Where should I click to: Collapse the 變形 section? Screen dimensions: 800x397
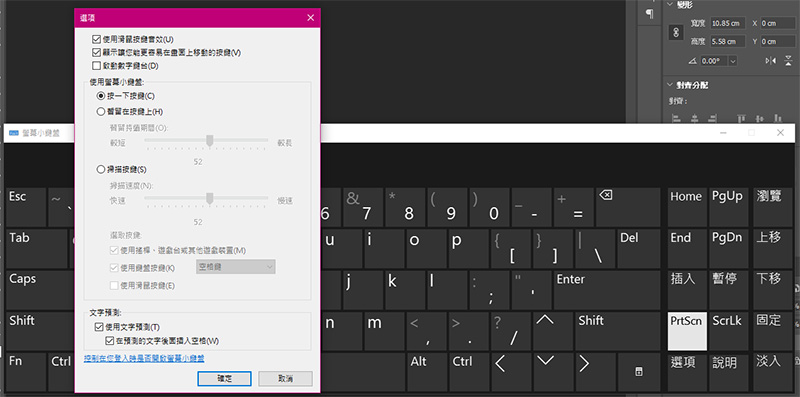coord(670,4)
